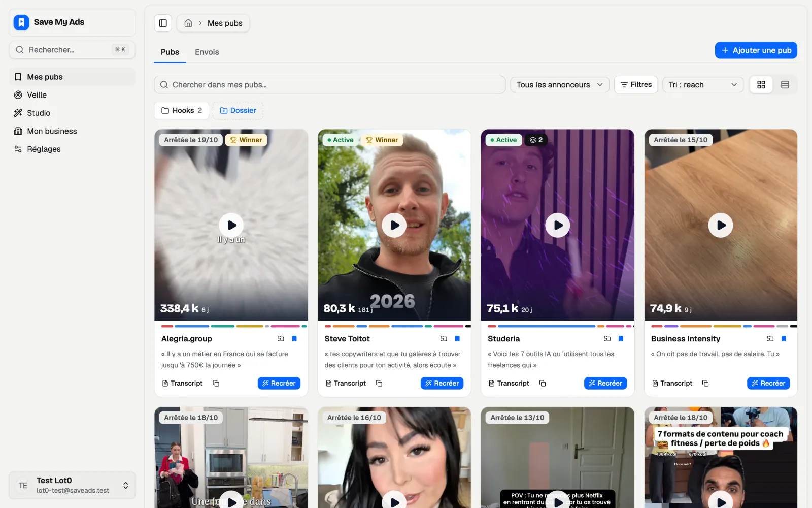
Task: Open the Hooks folder
Action: 182,110
